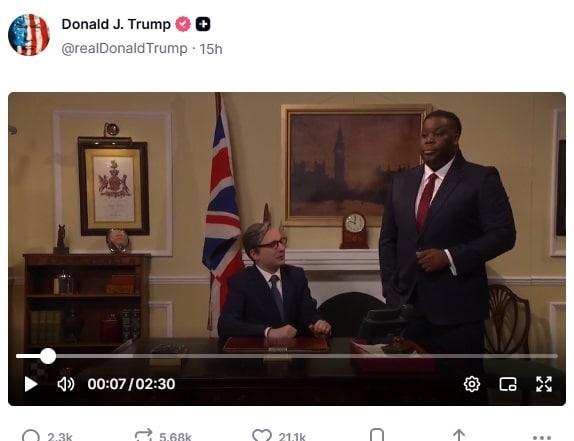
Task: Open the three-dot more options menu
Action: coord(542,437)
